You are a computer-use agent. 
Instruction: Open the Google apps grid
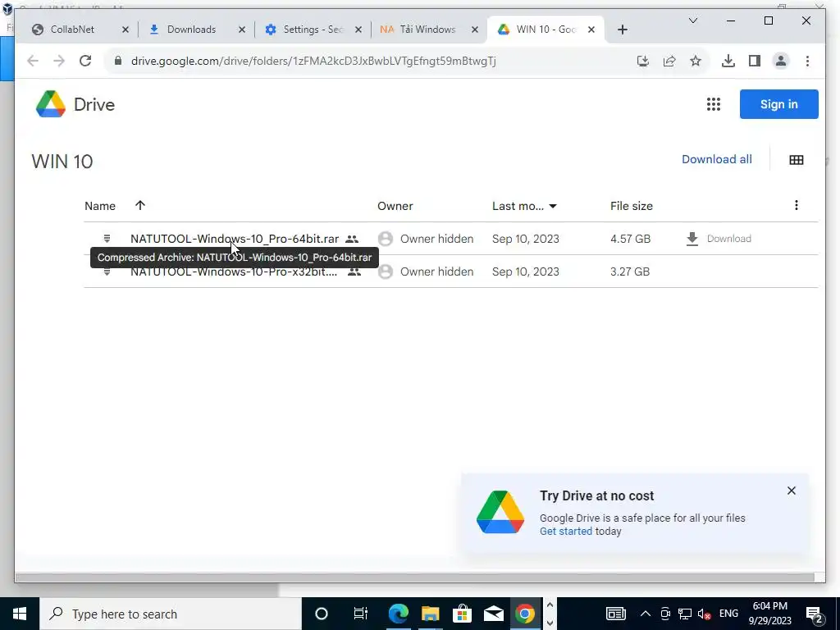tap(713, 104)
